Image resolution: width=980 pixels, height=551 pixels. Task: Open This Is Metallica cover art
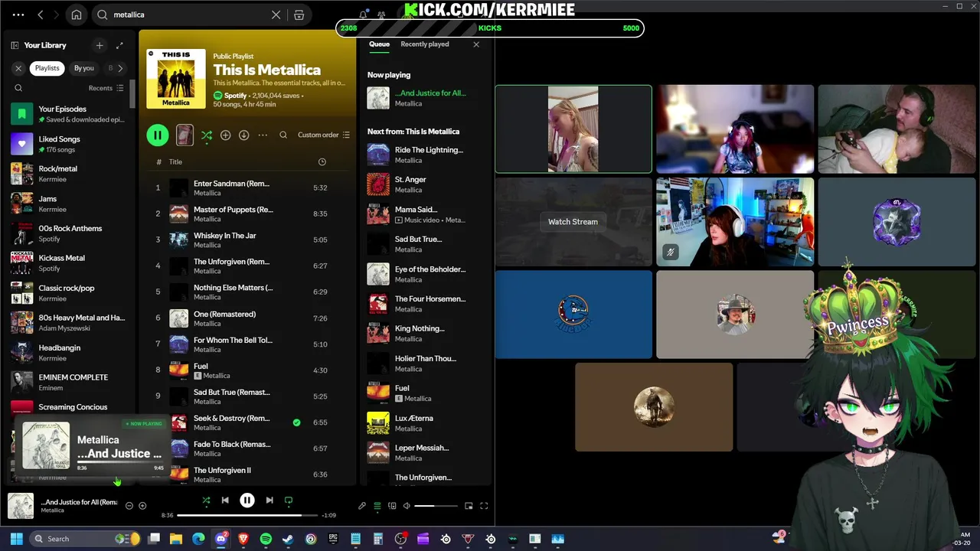(x=176, y=78)
